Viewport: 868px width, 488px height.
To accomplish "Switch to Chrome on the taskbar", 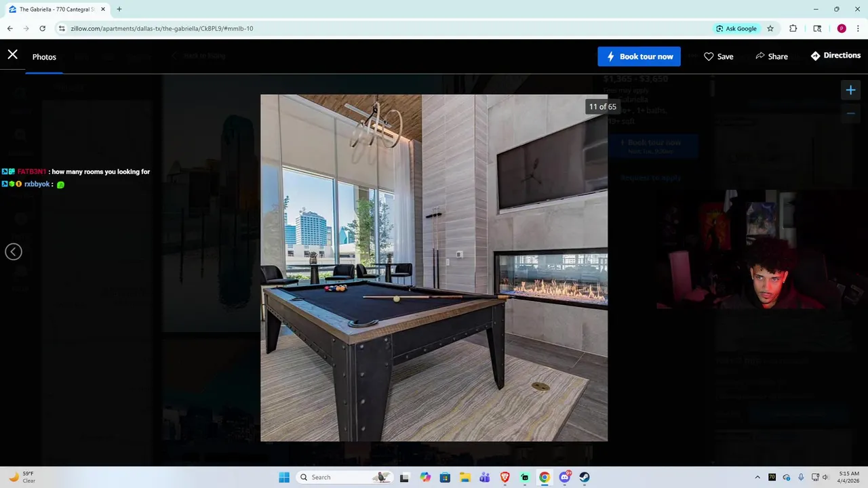I will tap(545, 477).
